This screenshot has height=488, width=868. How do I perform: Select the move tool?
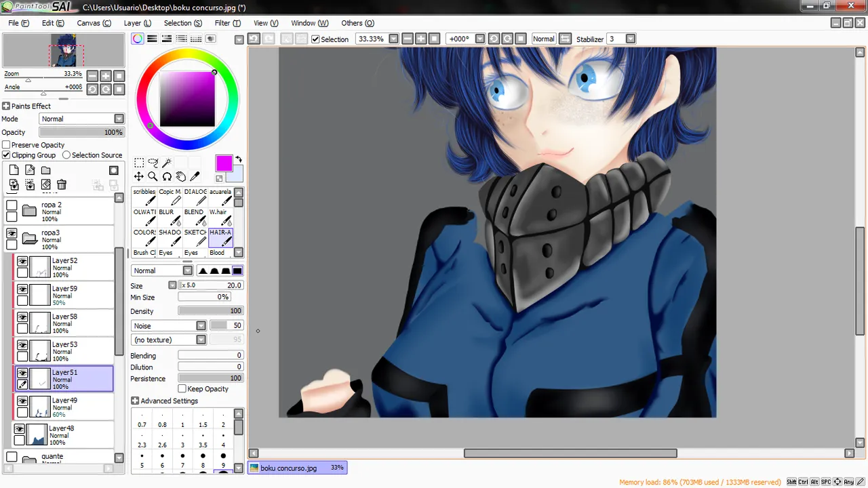point(139,177)
